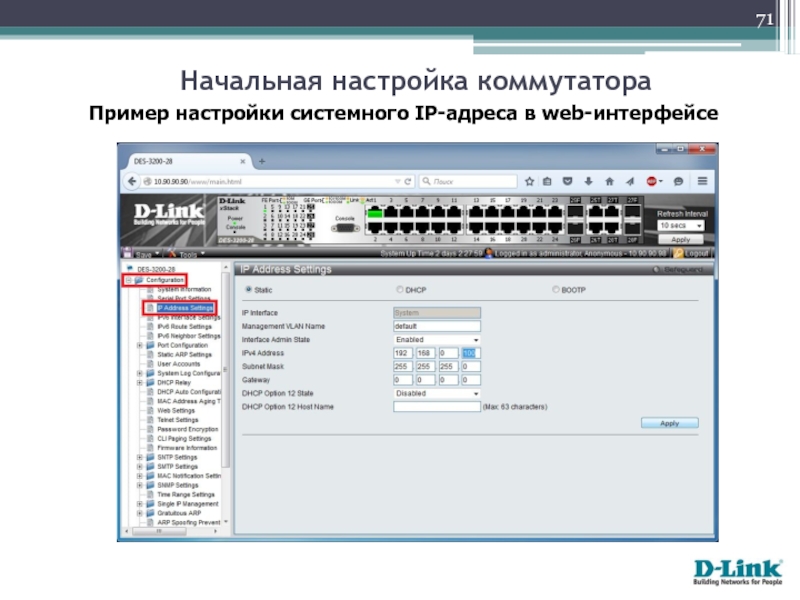Click the DES-3200-28 root device icon
The height and width of the screenshot is (600, 800).
130,268
